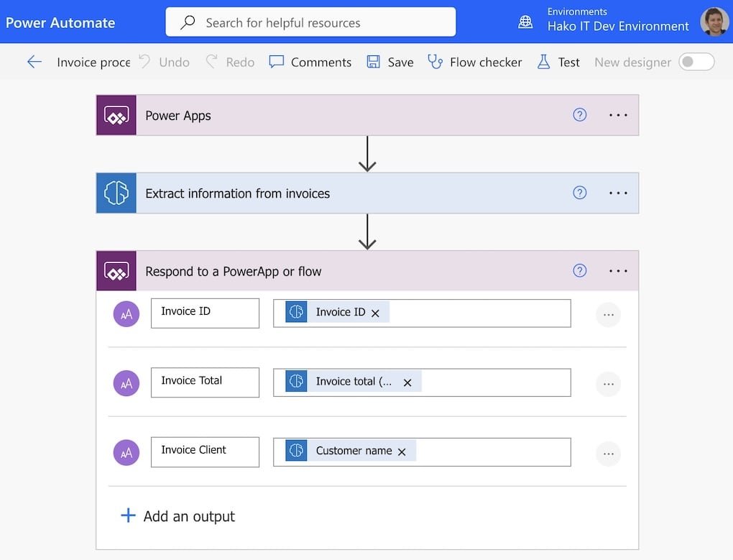Click Undo in the toolbar

(x=165, y=62)
